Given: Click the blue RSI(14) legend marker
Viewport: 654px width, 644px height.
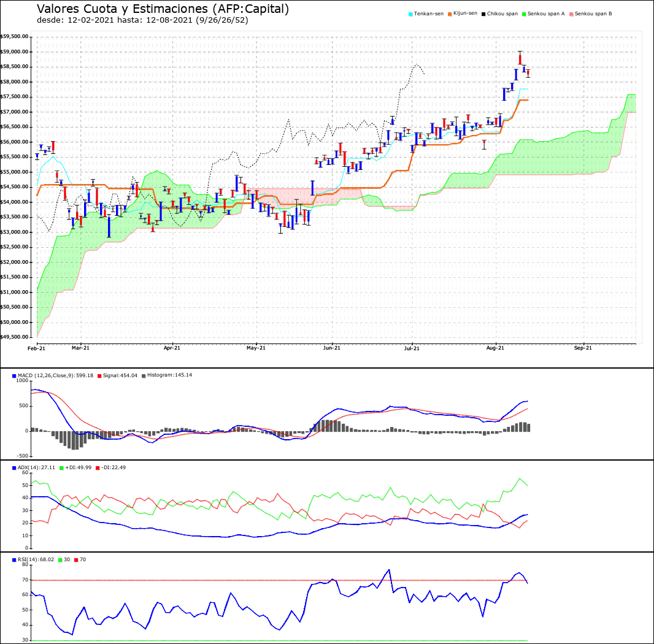Looking at the screenshot, I should click(x=14, y=560).
